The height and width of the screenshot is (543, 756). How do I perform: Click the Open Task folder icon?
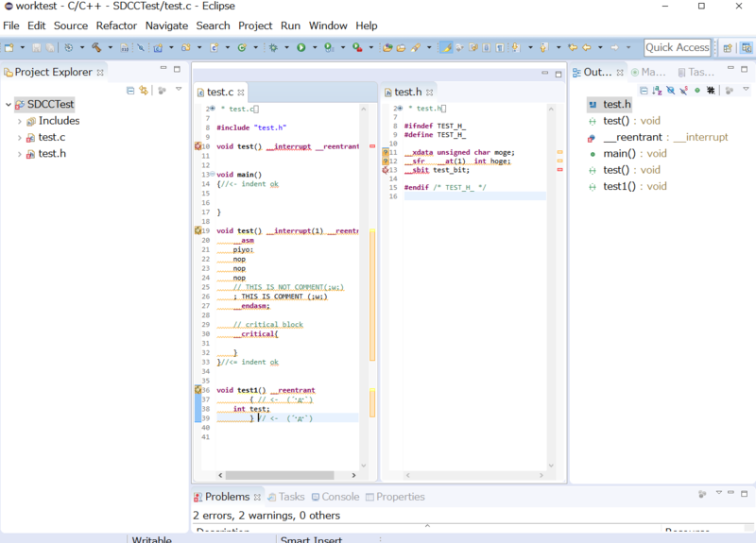[x=401, y=47]
